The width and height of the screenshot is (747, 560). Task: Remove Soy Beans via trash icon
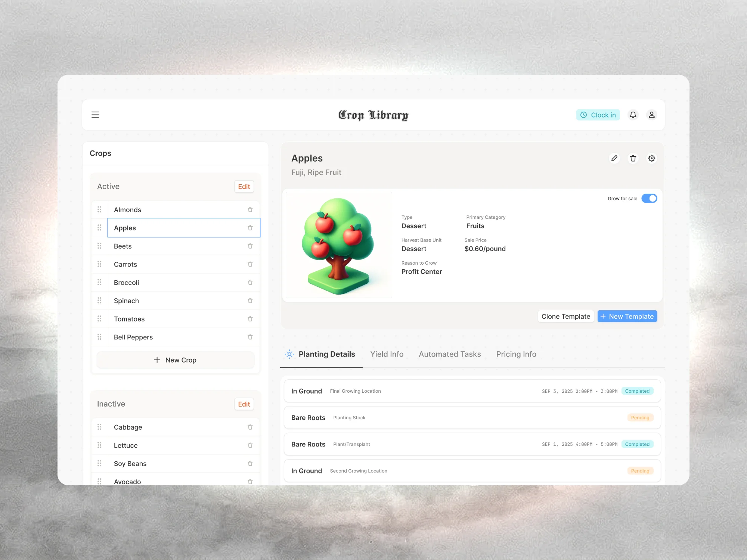pos(250,464)
